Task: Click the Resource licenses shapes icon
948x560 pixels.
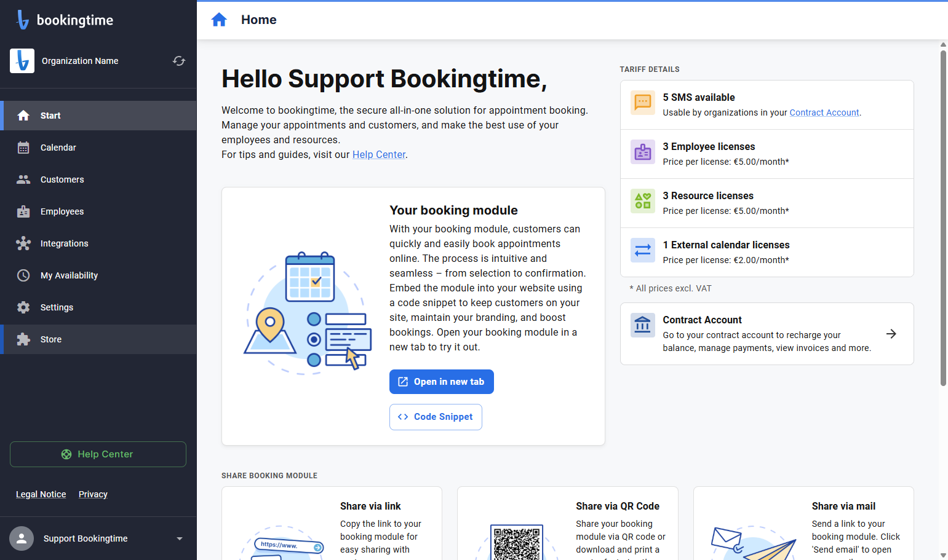Action: tap(643, 201)
